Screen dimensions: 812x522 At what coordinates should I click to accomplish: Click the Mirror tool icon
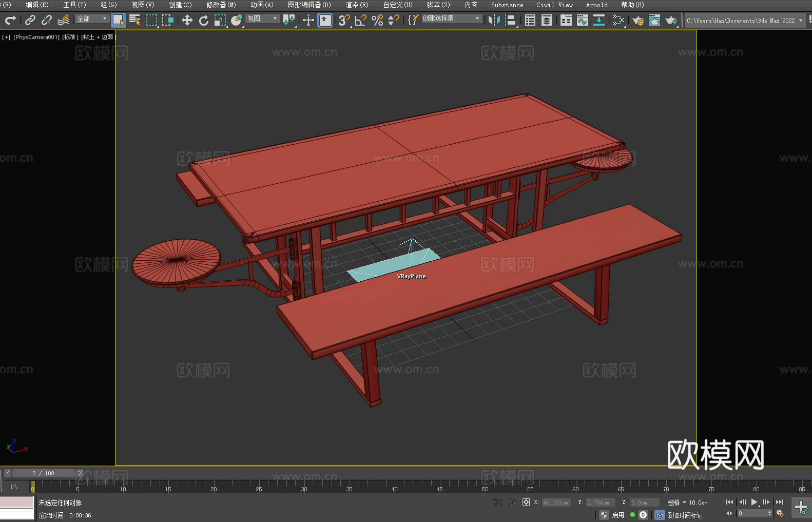tap(494, 20)
